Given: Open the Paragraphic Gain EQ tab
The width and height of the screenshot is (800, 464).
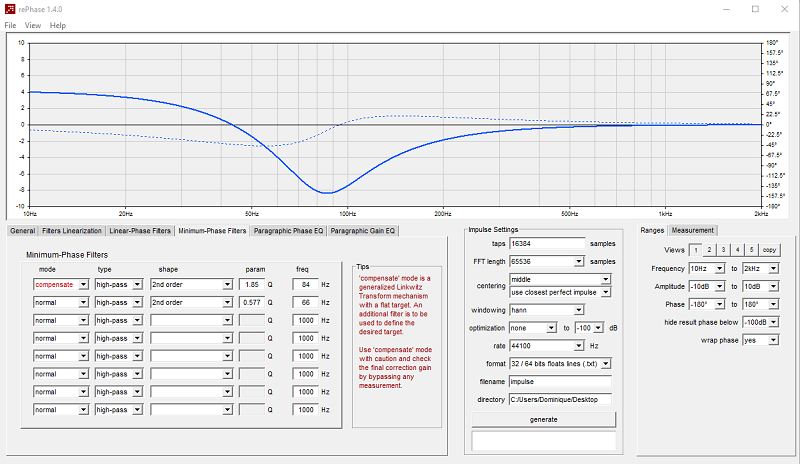Looking at the screenshot, I should pos(362,231).
